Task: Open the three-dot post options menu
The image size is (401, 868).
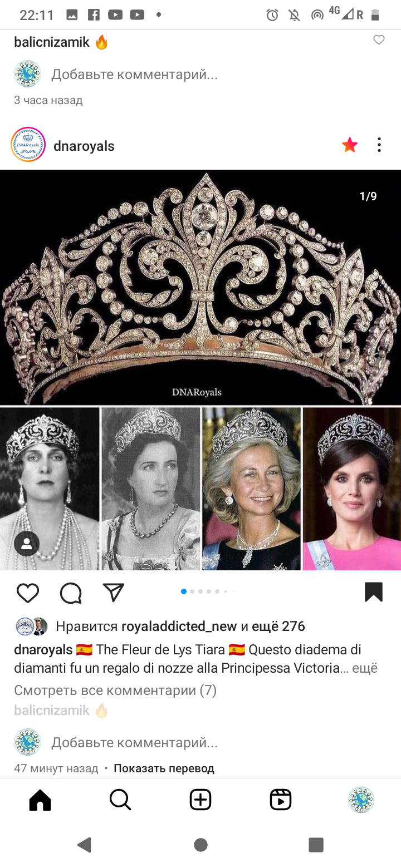Action: point(379,145)
